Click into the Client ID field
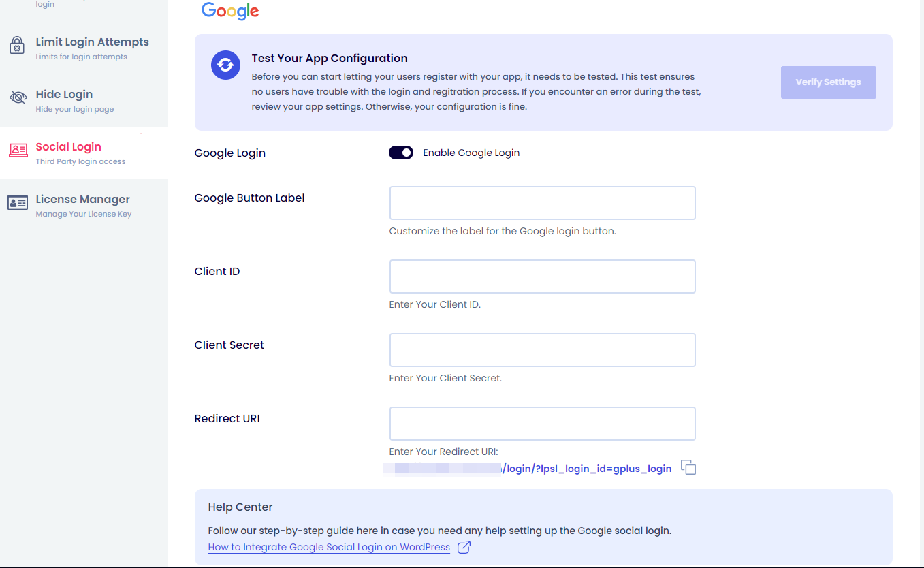The image size is (924, 568). click(542, 277)
